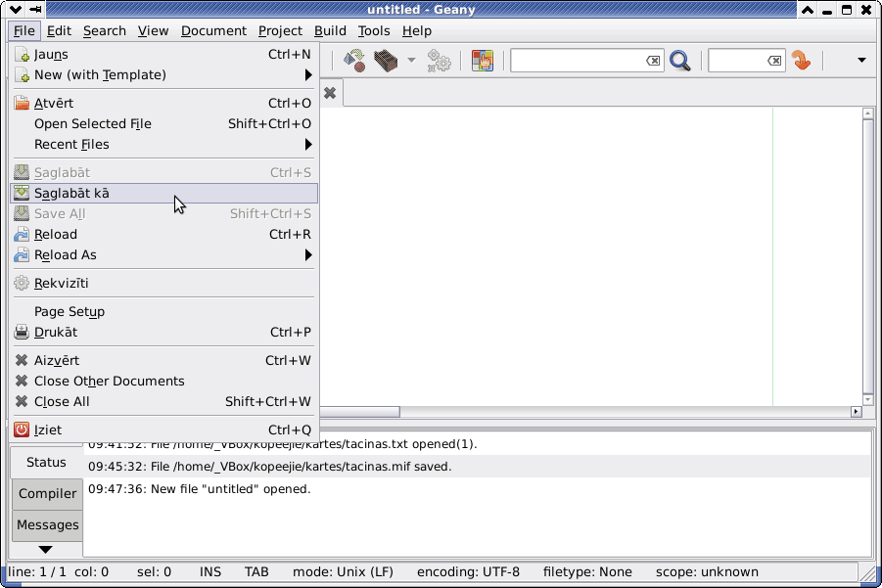Open the Project menu
Viewport: 882px width, 588px height.
280,31
